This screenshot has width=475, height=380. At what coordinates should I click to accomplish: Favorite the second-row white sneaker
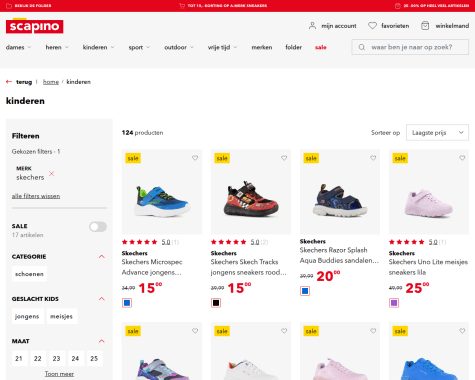[x=284, y=331]
